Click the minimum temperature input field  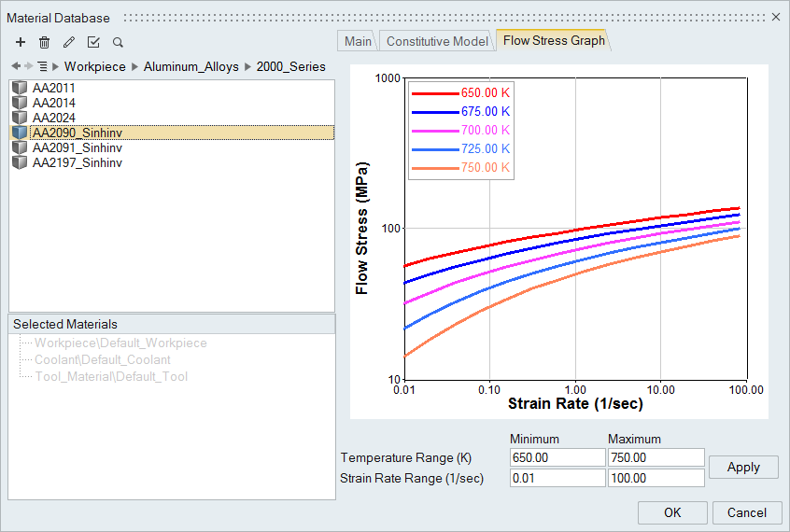point(557,457)
